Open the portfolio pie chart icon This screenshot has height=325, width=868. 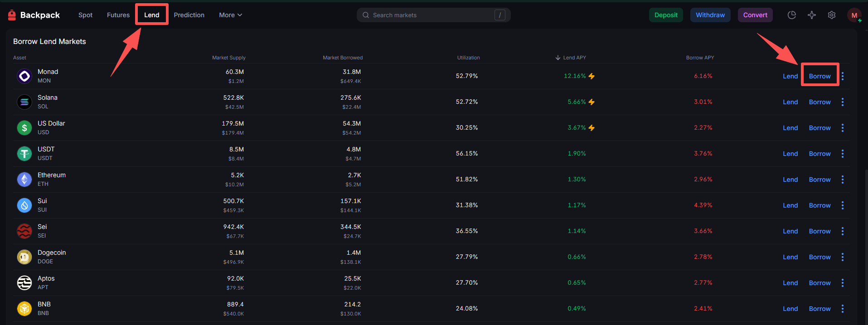[x=792, y=15]
